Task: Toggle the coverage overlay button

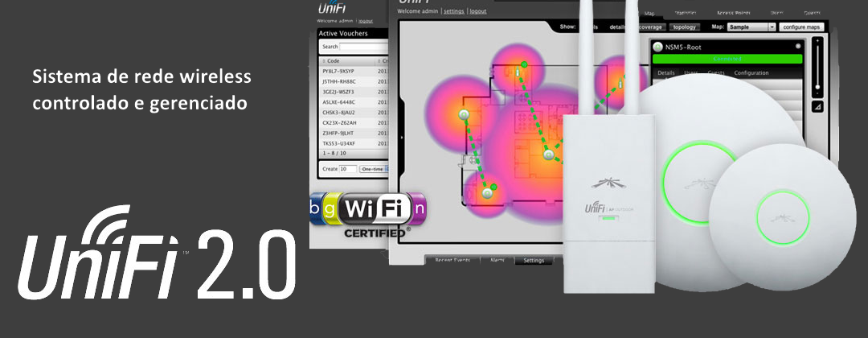Action: (x=650, y=27)
